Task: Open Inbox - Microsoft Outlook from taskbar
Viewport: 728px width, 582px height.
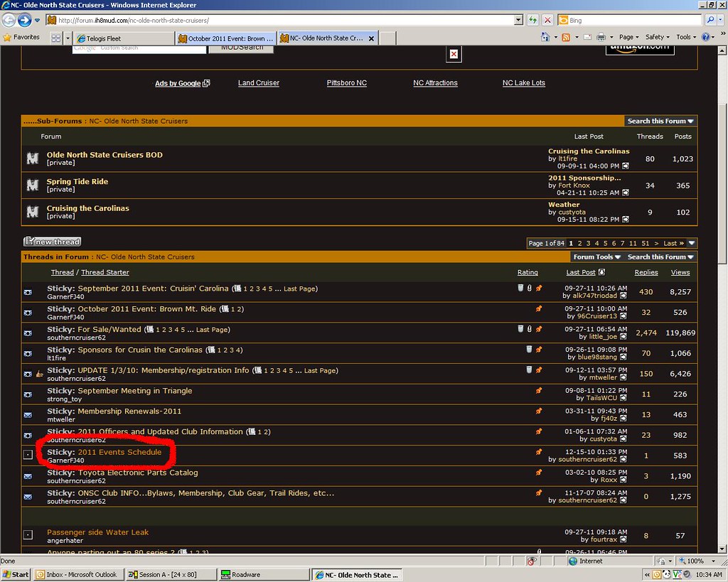Action: (79, 574)
